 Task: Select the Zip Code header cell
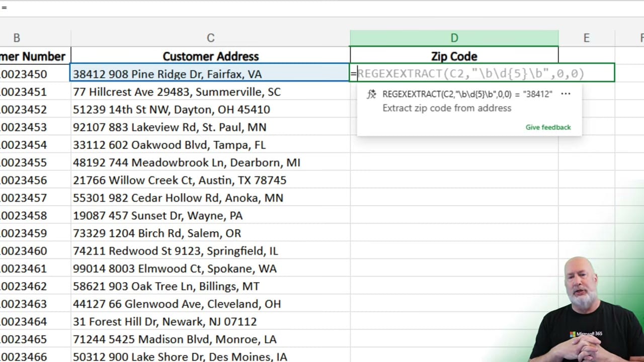[454, 56]
